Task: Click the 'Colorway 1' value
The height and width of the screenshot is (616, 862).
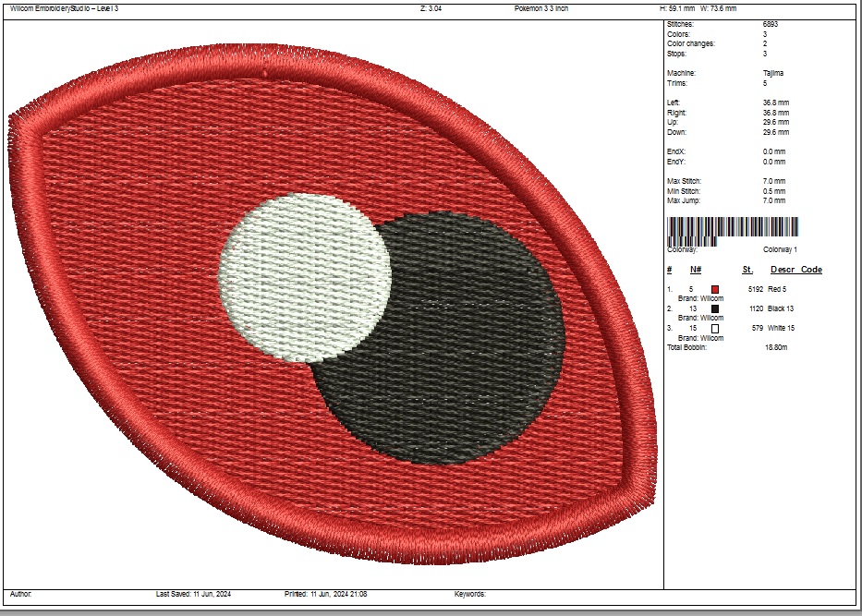Action: (780, 249)
